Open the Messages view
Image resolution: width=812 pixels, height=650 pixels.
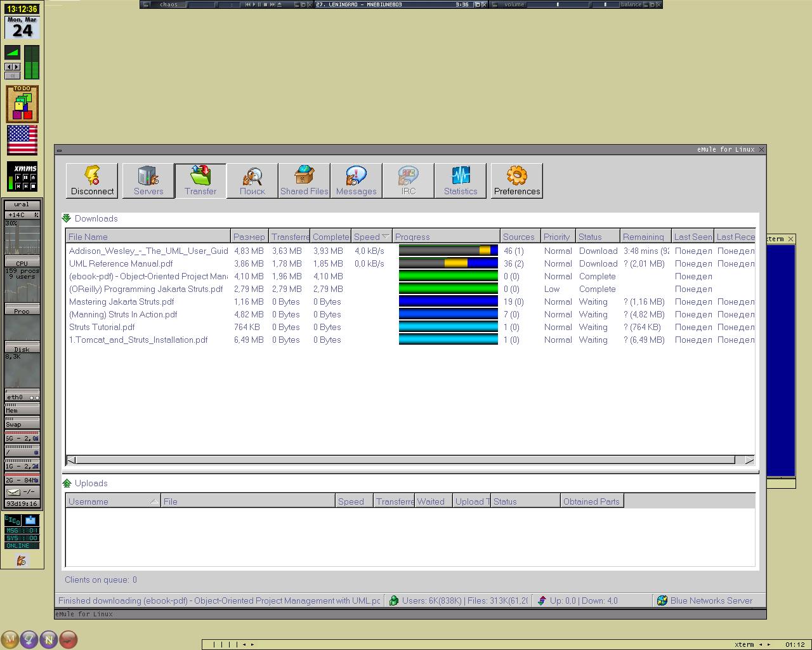click(x=357, y=181)
